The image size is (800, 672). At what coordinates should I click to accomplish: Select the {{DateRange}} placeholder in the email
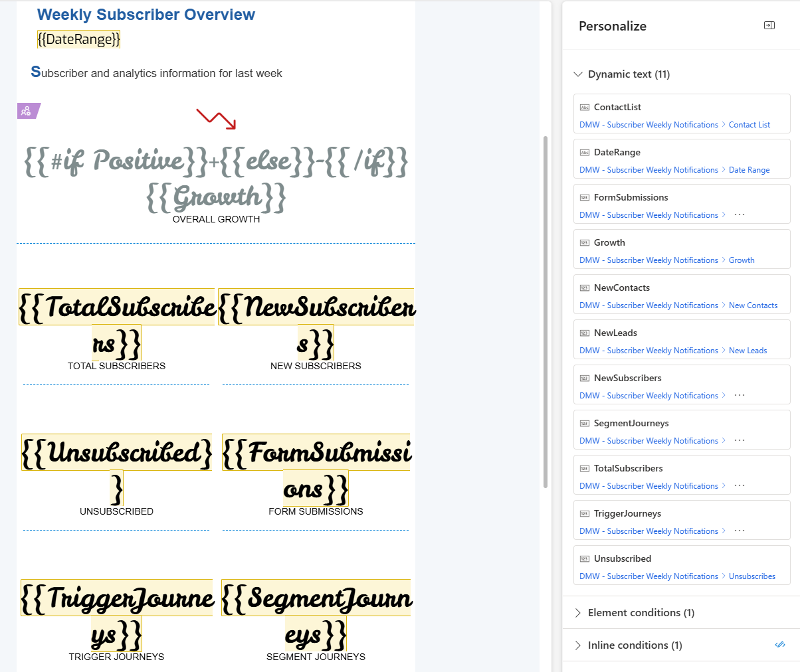(78, 39)
